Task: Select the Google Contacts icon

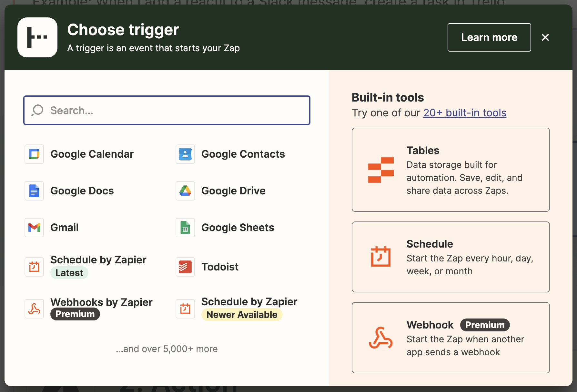Action: click(x=185, y=154)
